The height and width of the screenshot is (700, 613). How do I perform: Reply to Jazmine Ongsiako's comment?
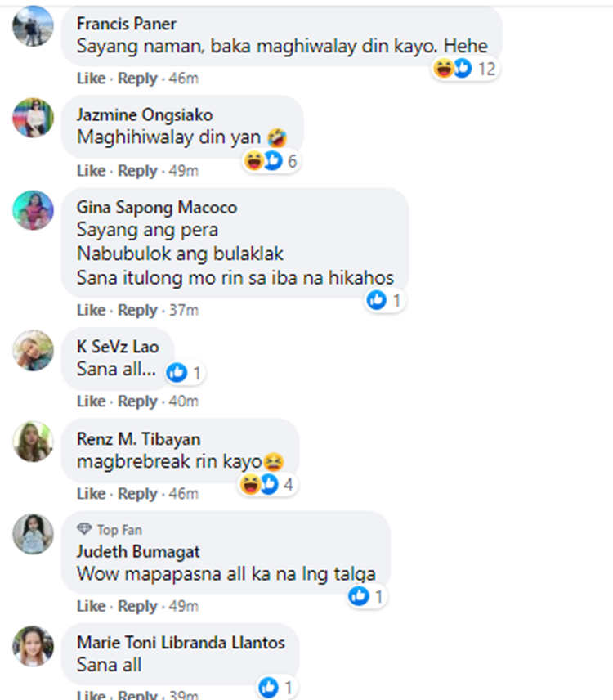(x=137, y=171)
